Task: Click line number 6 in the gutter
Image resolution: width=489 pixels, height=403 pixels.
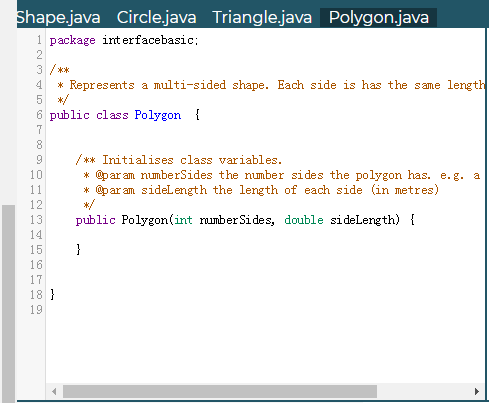Action: point(39,115)
